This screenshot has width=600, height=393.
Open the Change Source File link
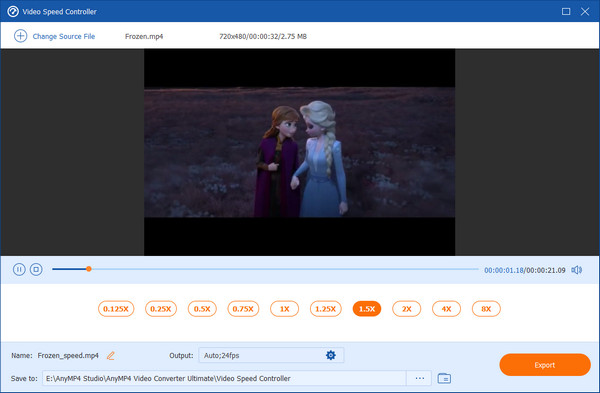(x=64, y=36)
